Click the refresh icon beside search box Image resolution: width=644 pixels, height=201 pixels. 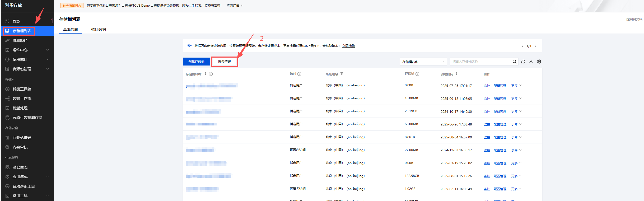click(523, 62)
